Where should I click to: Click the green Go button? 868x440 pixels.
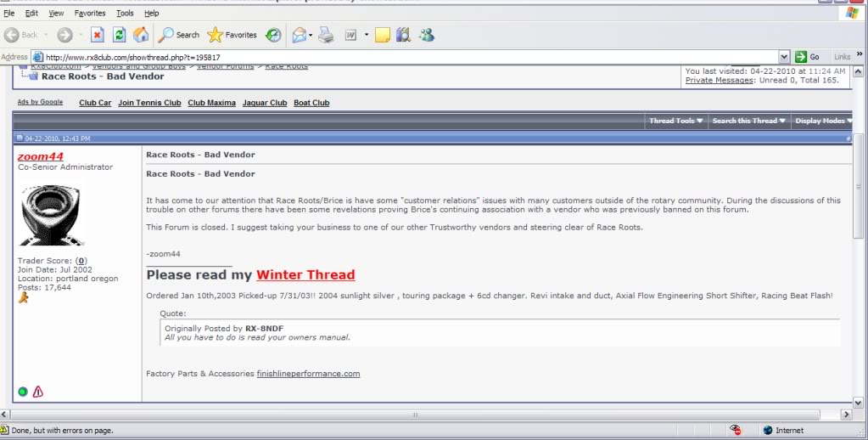[x=807, y=57]
